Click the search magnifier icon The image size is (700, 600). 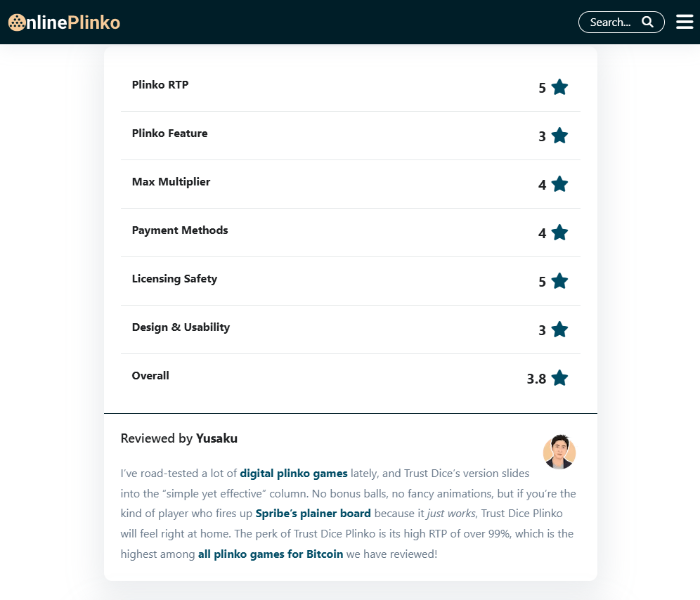[647, 22]
